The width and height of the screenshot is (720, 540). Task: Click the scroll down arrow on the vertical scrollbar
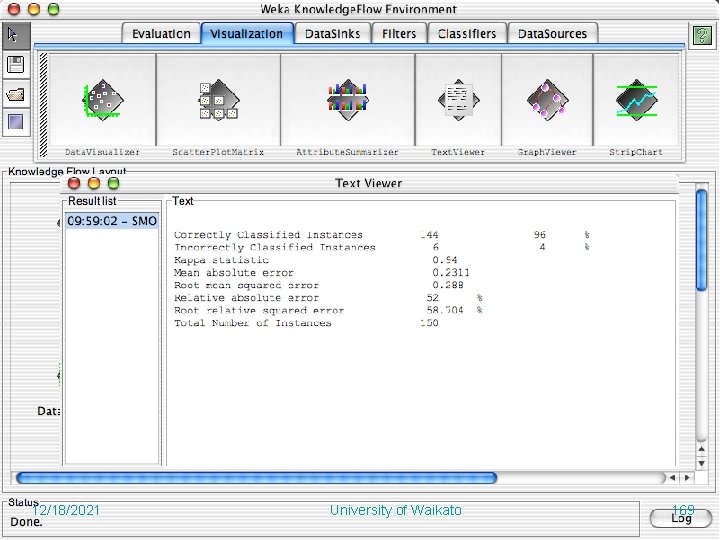tap(702, 463)
